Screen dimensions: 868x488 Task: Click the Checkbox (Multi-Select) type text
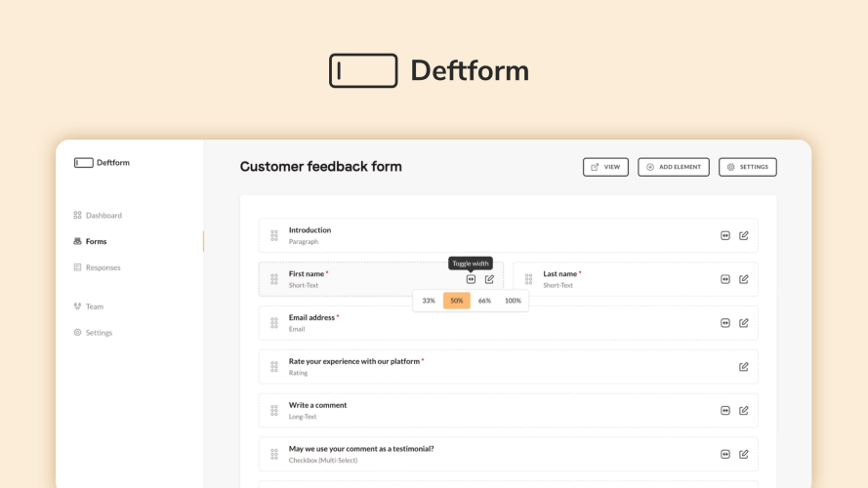(323, 461)
